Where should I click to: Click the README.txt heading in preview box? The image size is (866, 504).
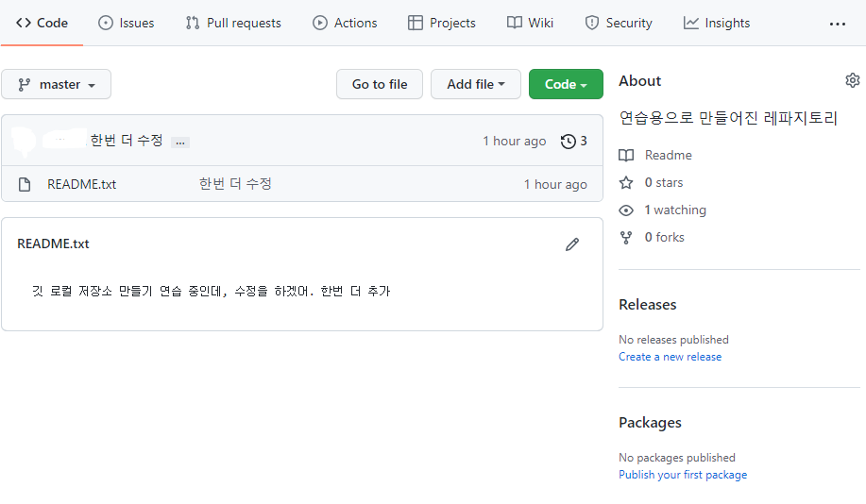(53, 244)
